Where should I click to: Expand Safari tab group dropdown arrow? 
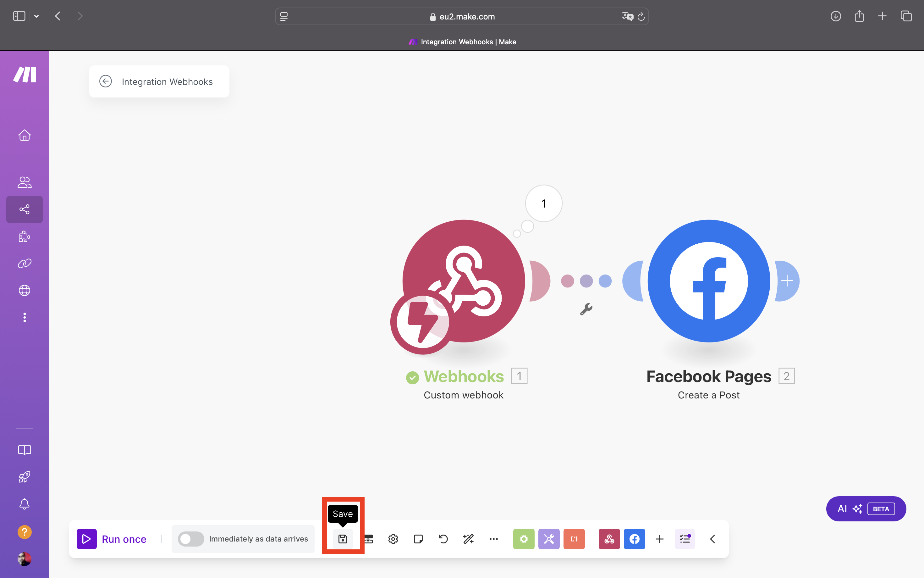36,16
